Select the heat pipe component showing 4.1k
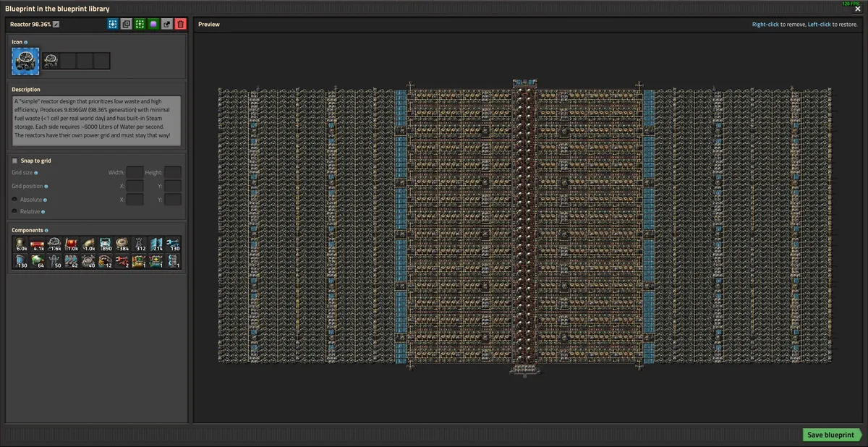Screen dimensions: 868x447 pyautogui.click(x=38, y=244)
